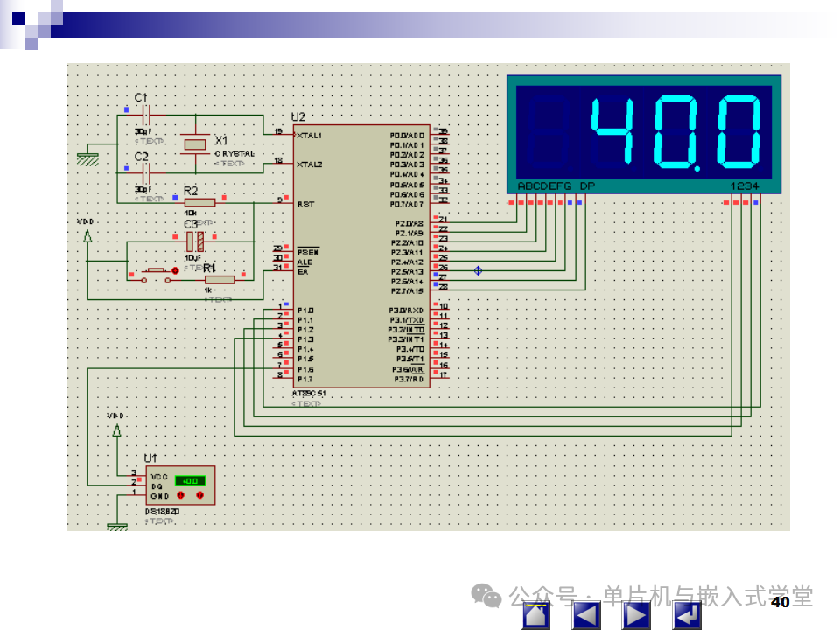
Task: Select the VDD power terminal above U1
Action: click(x=116, y=430)
